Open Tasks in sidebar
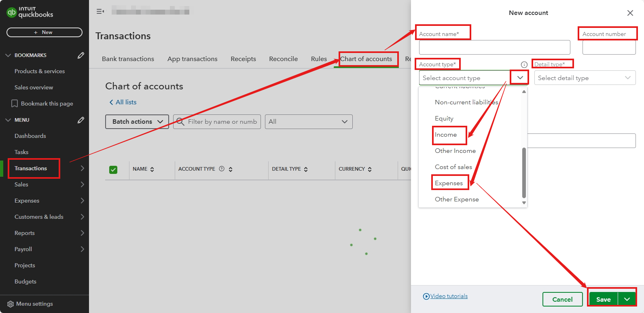 (21, 152)
